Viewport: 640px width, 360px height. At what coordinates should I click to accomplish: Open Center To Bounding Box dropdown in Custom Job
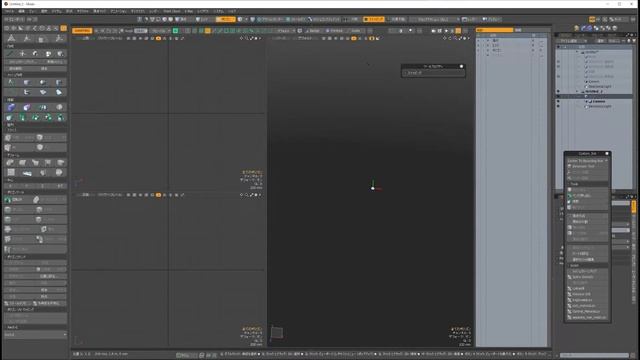coord(587,161)
